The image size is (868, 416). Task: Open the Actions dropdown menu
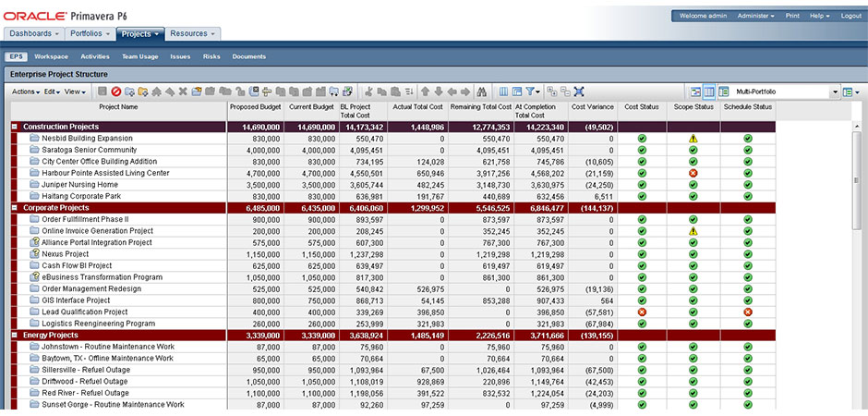[26, 92]
